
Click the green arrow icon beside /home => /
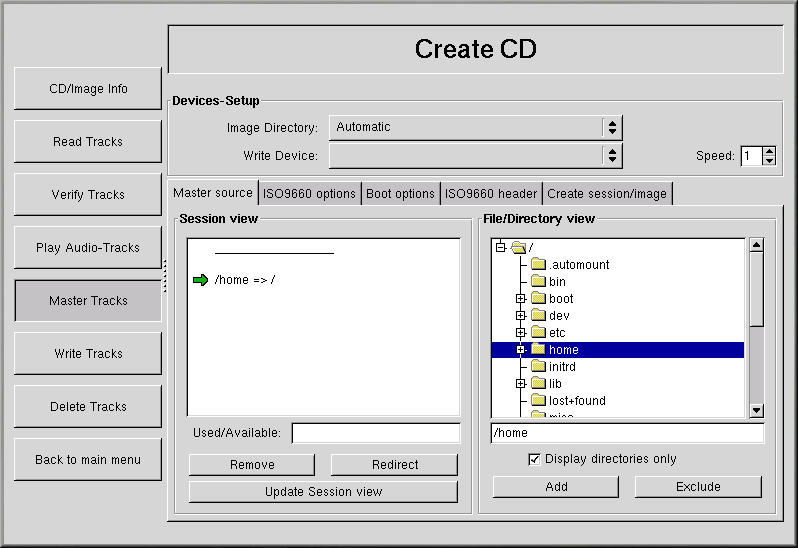tap(200, 280)
